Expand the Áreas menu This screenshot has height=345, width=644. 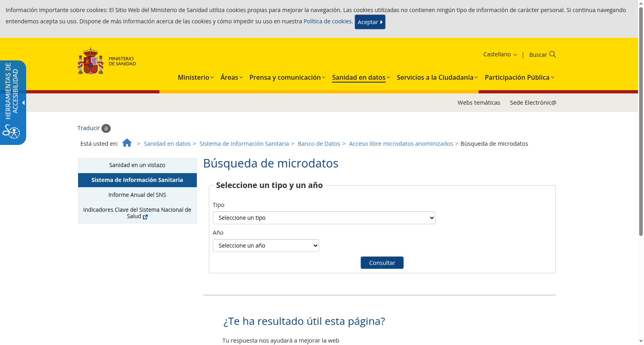231,77
